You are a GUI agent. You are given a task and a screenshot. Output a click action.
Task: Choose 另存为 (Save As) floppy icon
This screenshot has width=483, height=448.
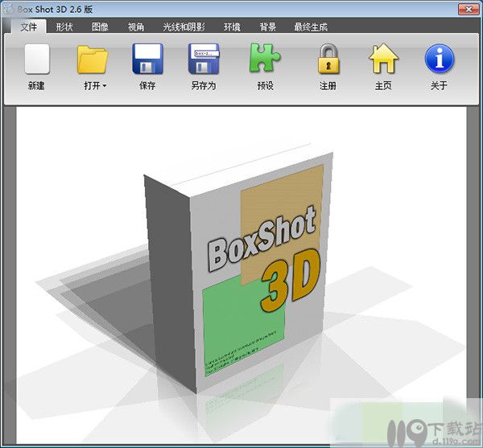coord(204,59)
